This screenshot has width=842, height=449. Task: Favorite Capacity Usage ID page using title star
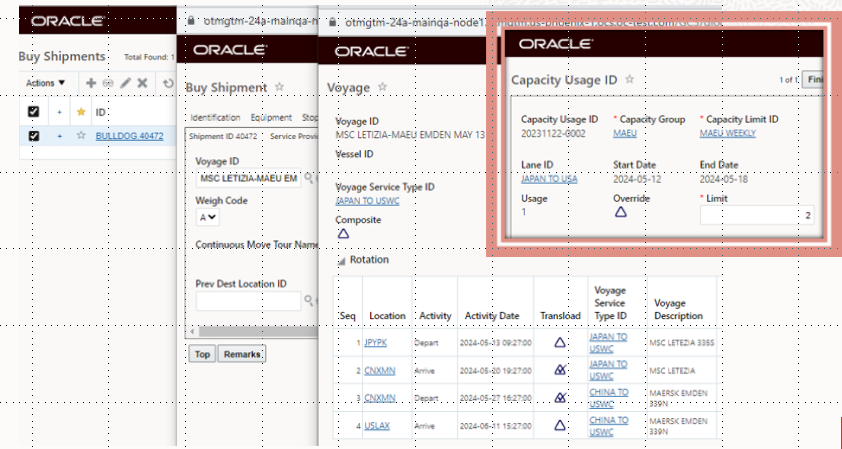coord(630,79)
